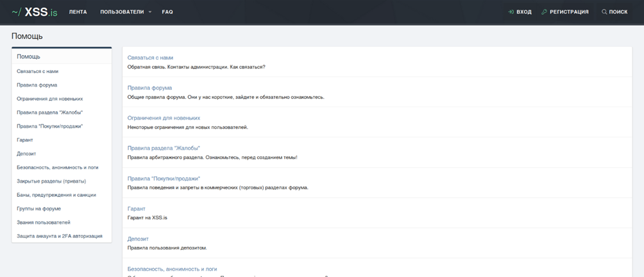Open the ЛЕНТА menu item
Screen dimensions: 644x277
(x=78, y=12)
